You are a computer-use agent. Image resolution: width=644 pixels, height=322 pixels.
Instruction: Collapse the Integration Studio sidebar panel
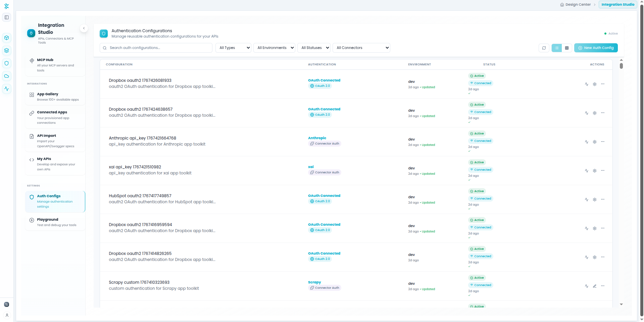point(84,29)
